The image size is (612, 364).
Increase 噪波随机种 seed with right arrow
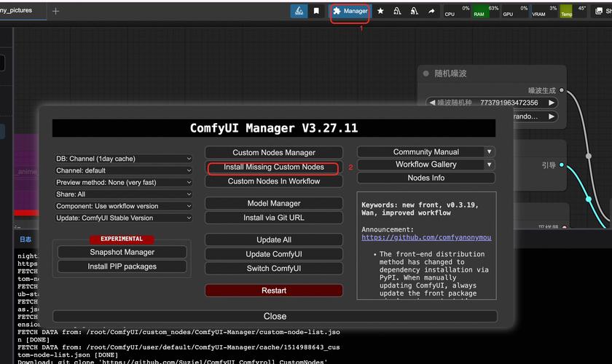pyautogui.click(x=552, y=103)
